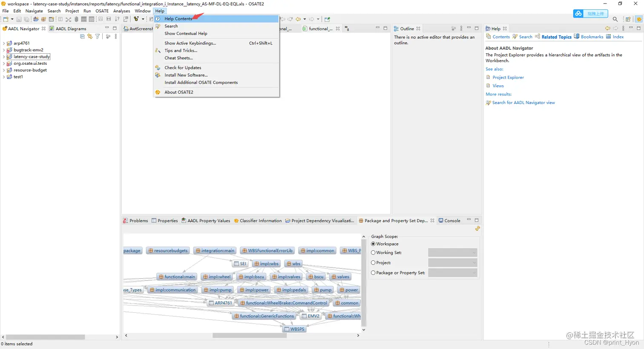Click Collapse All icon in AADL Navigator

tap(82, 37)
